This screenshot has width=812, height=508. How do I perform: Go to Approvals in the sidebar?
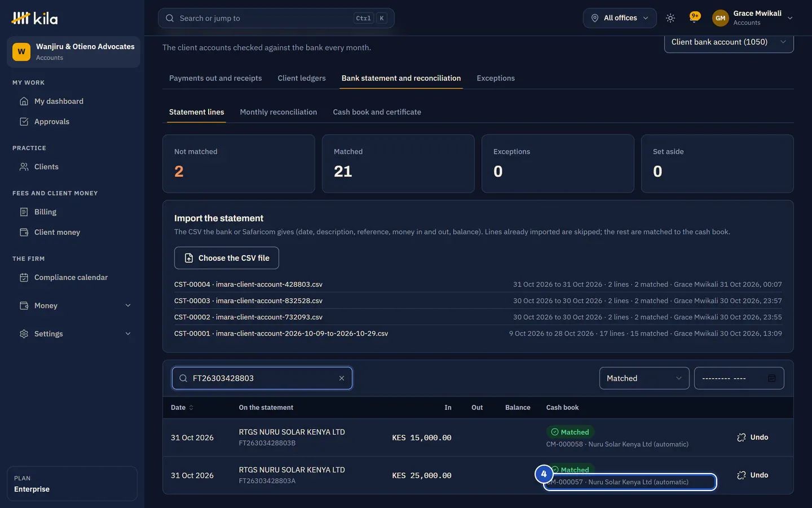tap(72, 121)
